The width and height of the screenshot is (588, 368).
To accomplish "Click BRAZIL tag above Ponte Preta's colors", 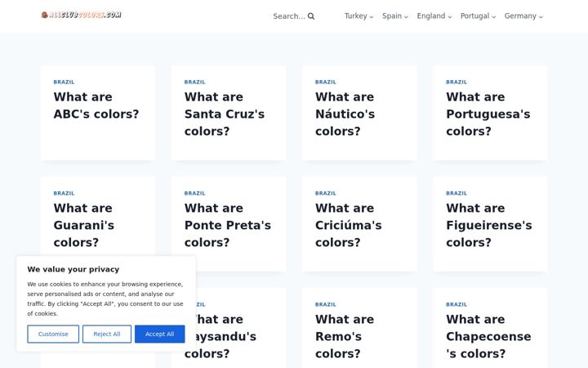I will 195,193.
